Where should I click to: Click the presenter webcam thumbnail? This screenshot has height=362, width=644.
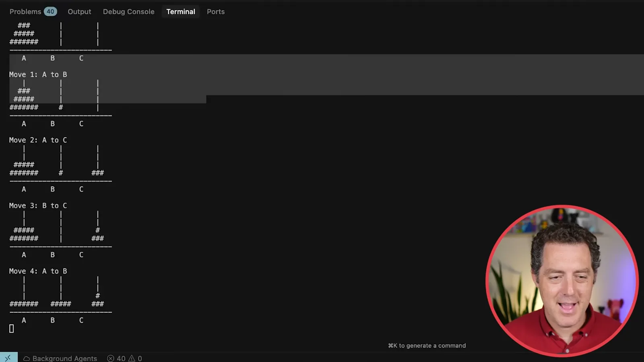562,281
